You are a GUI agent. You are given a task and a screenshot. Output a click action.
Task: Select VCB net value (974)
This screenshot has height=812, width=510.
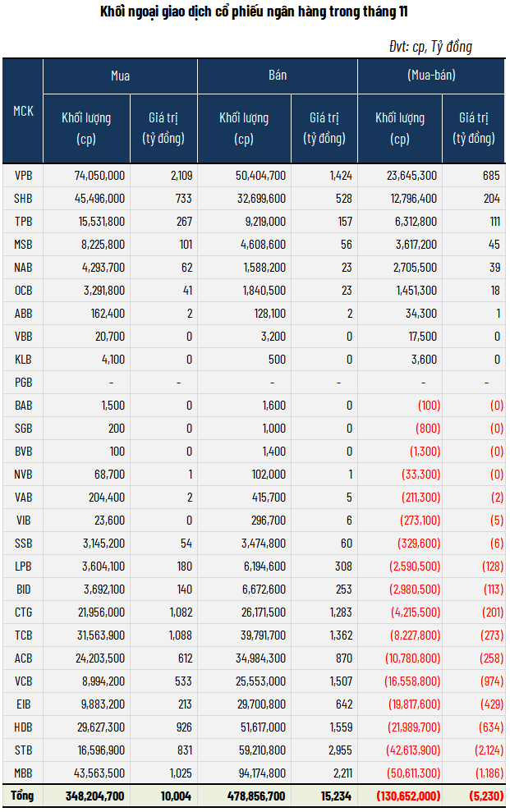point(486,681)
